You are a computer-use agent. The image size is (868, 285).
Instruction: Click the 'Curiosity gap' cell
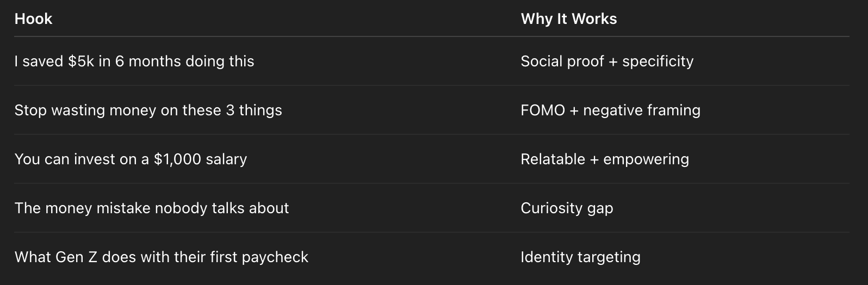[x=566, y=208]
